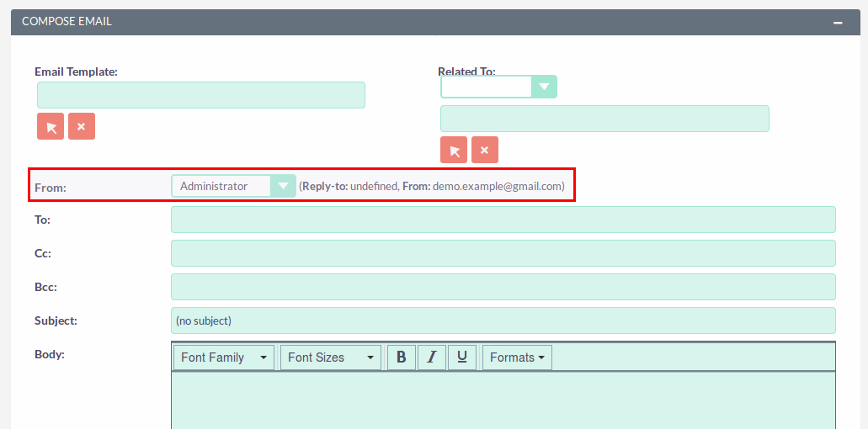
Task: Click the Subject field showing (no subject)
Action: (x=503, y=320)
